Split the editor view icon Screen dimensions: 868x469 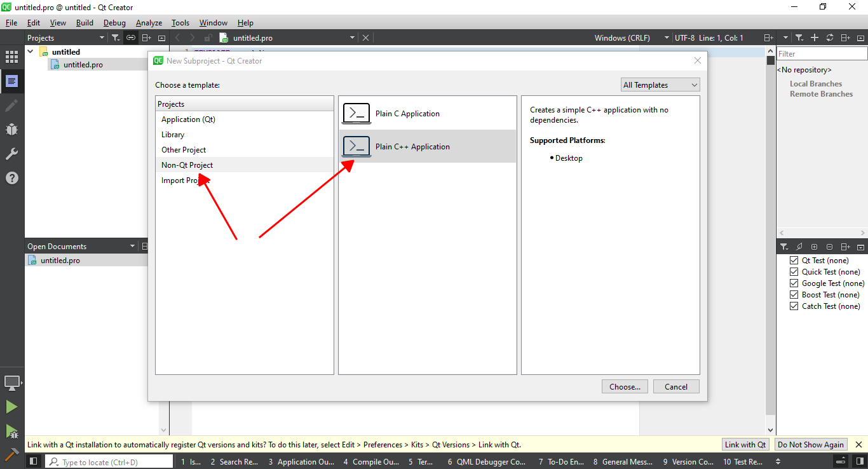pyautogui.click(x=768, y=38)
